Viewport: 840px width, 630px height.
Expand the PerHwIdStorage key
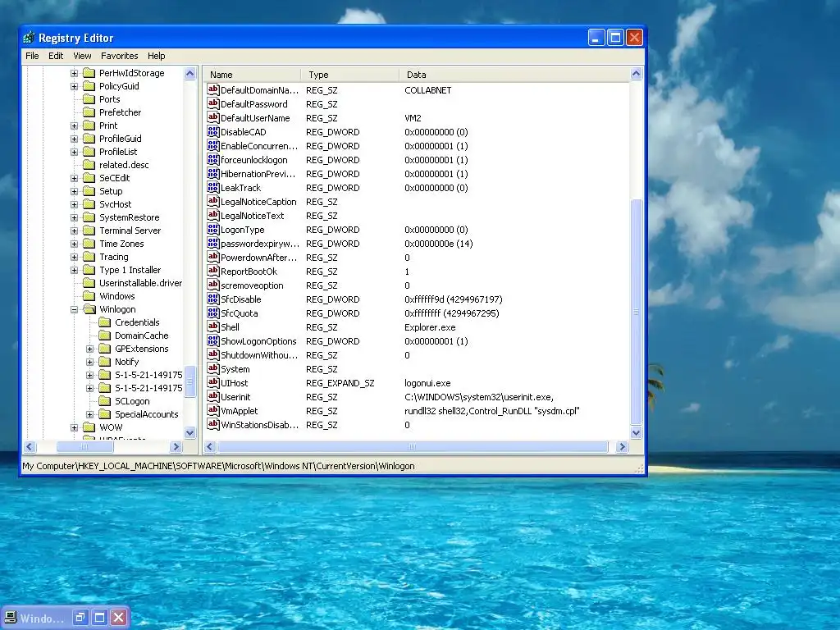[74, 73]
